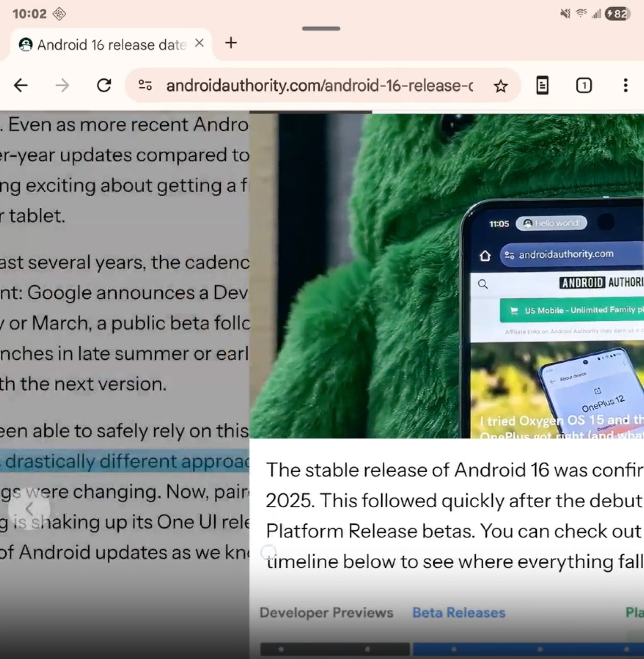The width and height of the screenshot is (644, 659).
Task: Switch to Beta Releases timeline tab
Action: (x=459, y=612)
